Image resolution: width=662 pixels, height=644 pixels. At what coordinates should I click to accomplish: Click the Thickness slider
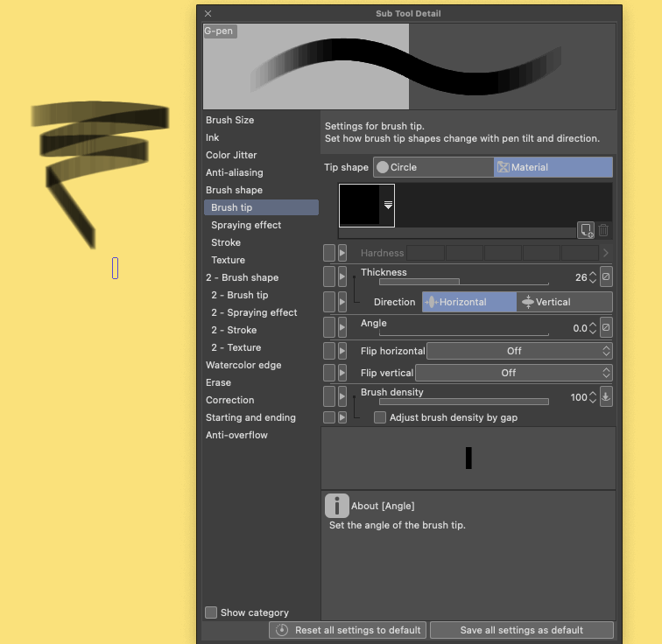(x=463, y=281)
